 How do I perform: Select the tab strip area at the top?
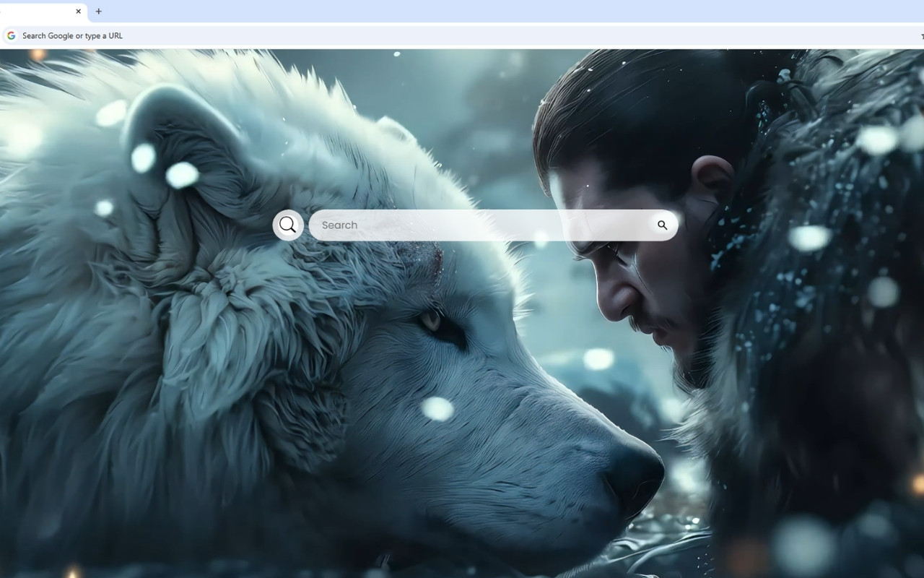(289, 12)
